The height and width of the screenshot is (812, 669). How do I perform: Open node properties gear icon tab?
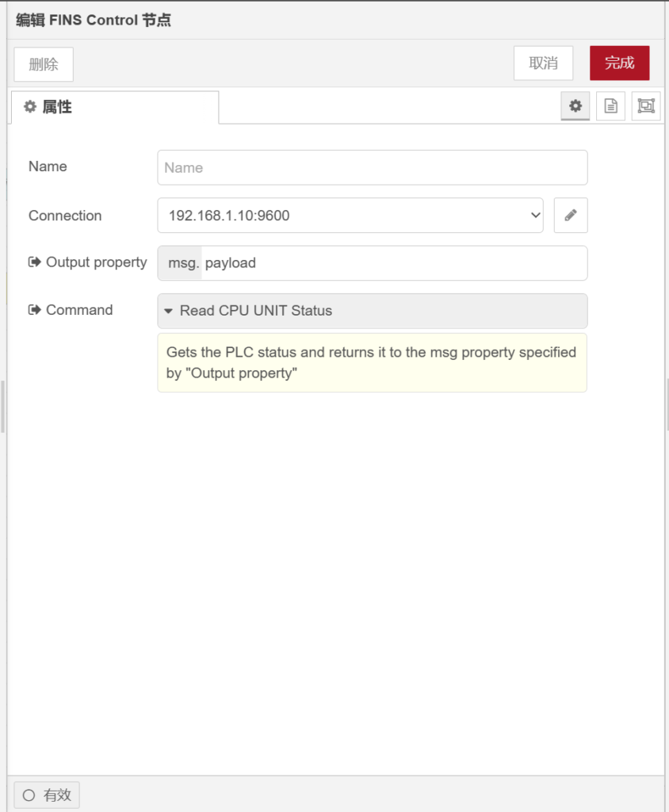point(575,106)
